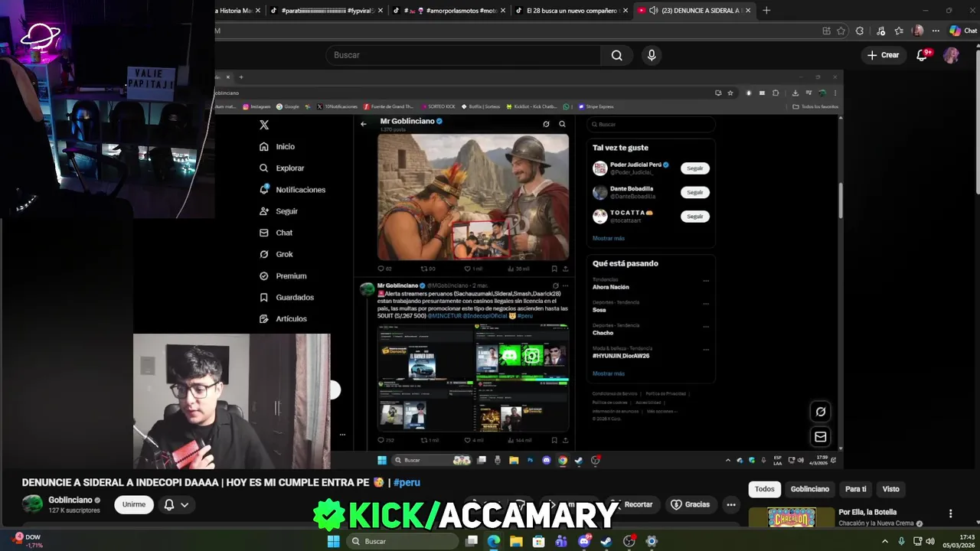
Task: Open Copilot Chat in the browser toolbar
Action: (x=963, y=31)
